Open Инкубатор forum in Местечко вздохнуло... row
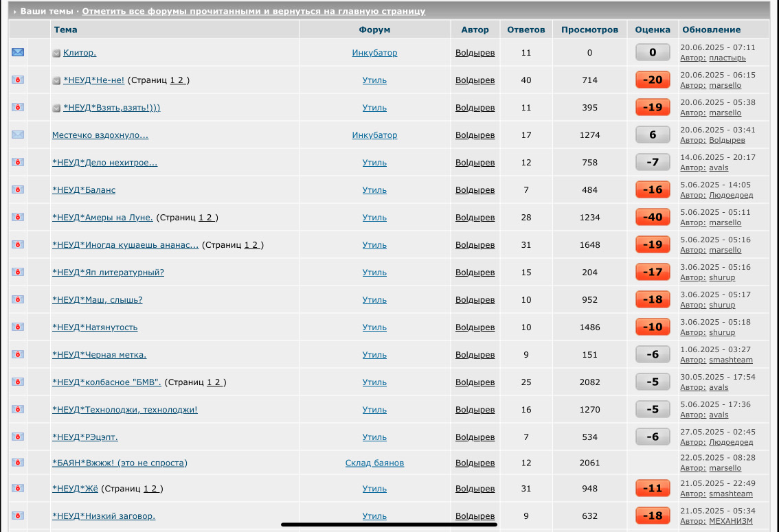Screen dimensions: 779x532 pyautogui.click(x=374, y=135)
